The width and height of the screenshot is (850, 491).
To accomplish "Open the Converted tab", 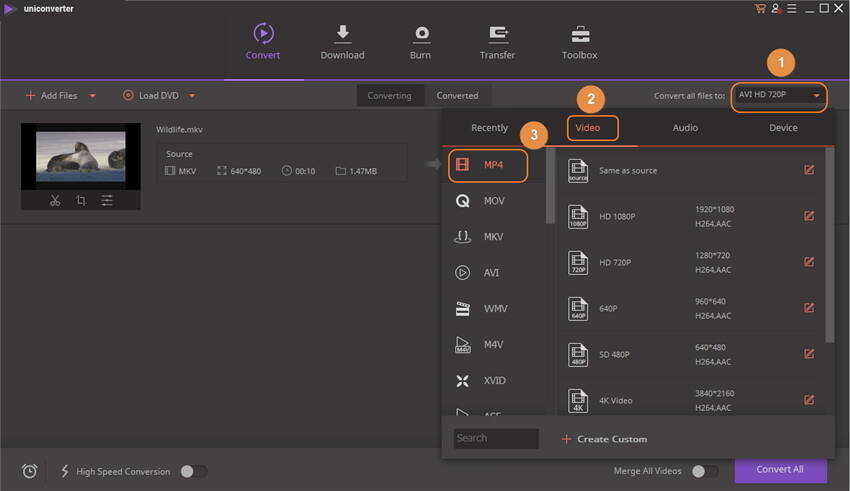I will (458, 95).
